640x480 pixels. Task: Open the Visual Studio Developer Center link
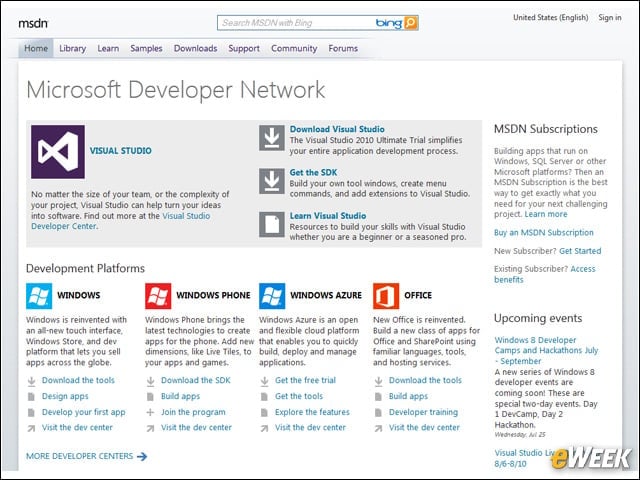121,221
